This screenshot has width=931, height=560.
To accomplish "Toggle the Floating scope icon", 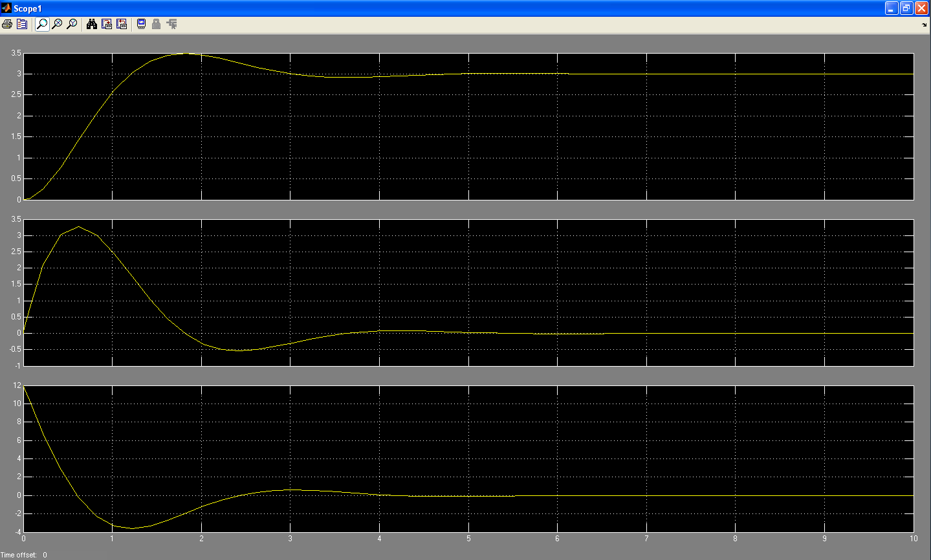I will click(141, 24).
